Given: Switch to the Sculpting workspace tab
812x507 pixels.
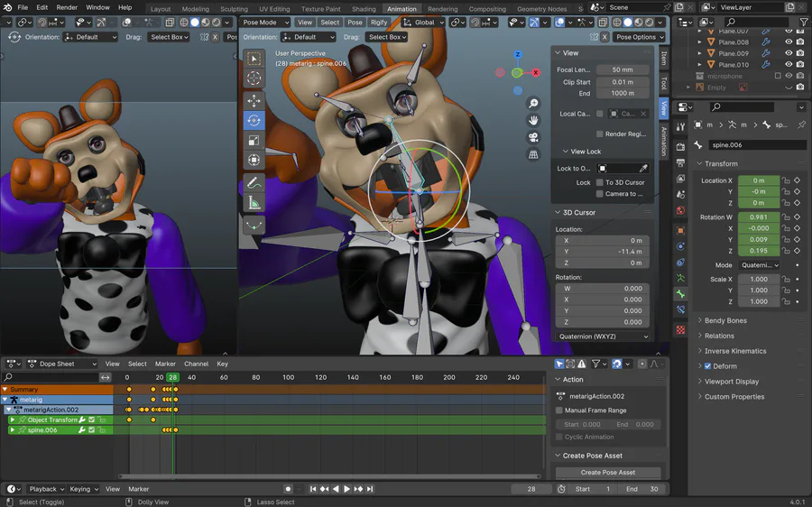Looking at the screenshot, I should coord(234,9).
